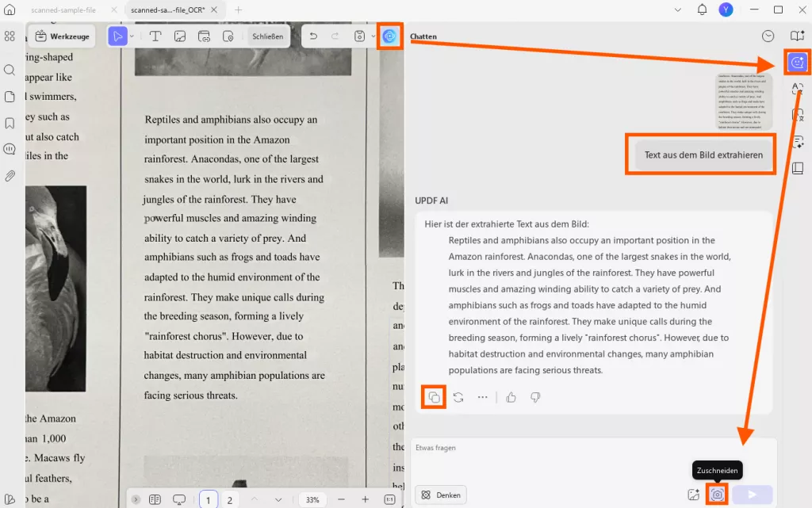Viewport: 812px width, 508px height.
Task: Click the Schließen button
Action: coord(268,36)
